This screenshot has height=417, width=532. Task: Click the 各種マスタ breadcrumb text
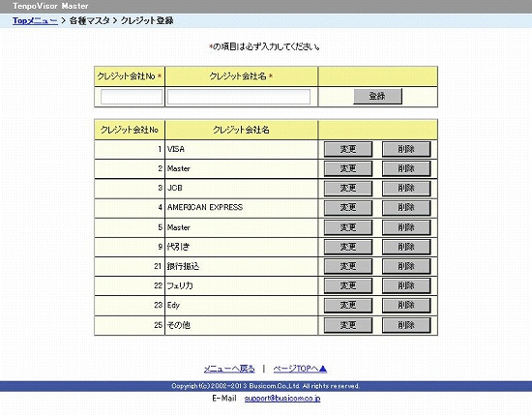pyautogui.click(x=90, y=20)
